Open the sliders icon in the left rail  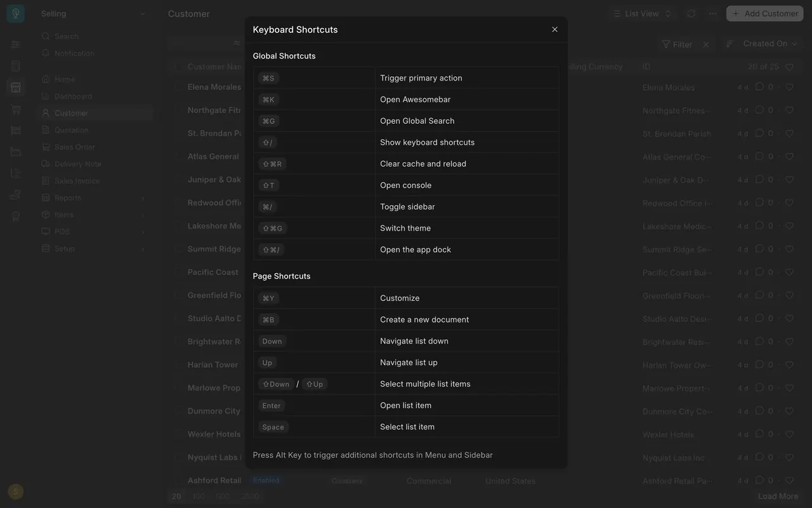(16, 44)
